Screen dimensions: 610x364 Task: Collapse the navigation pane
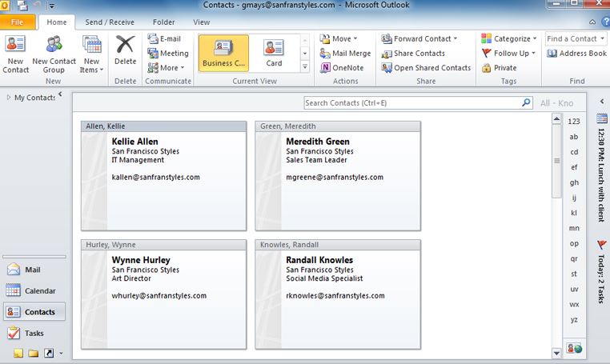point(60,94)
